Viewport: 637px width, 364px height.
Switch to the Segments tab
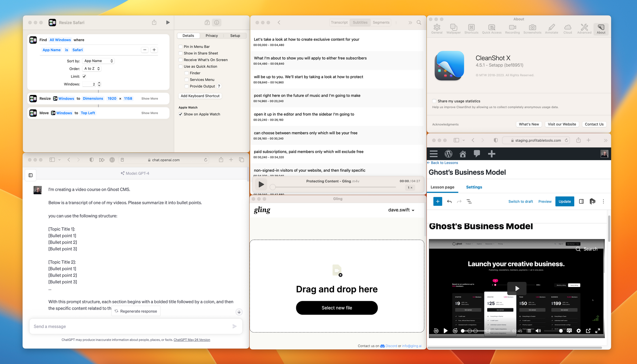tap(381, 23)
